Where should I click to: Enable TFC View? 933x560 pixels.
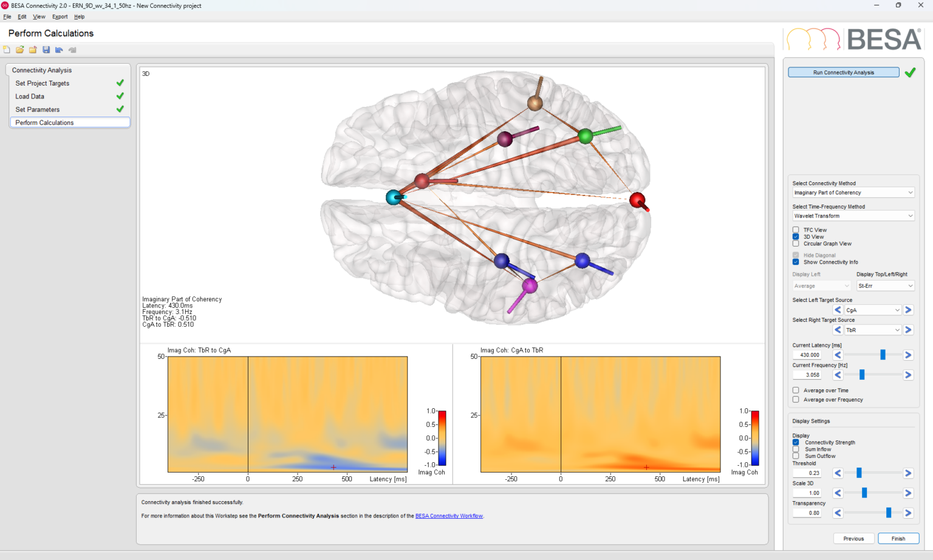pyautogui.click(x=796, y=230)
